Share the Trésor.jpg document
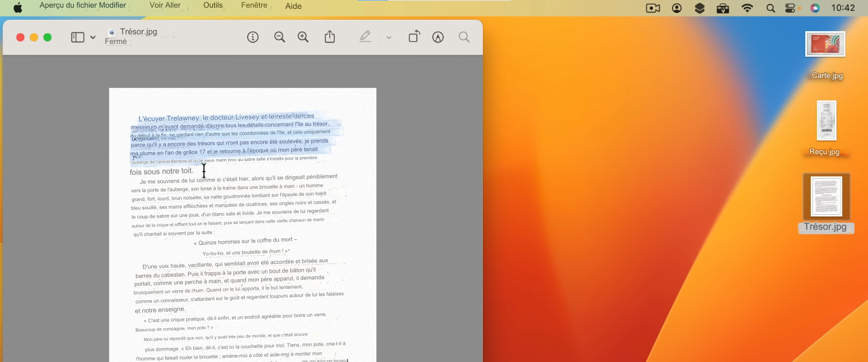Image resolution: width=868 pixels, height=362 pixels. 330,38
